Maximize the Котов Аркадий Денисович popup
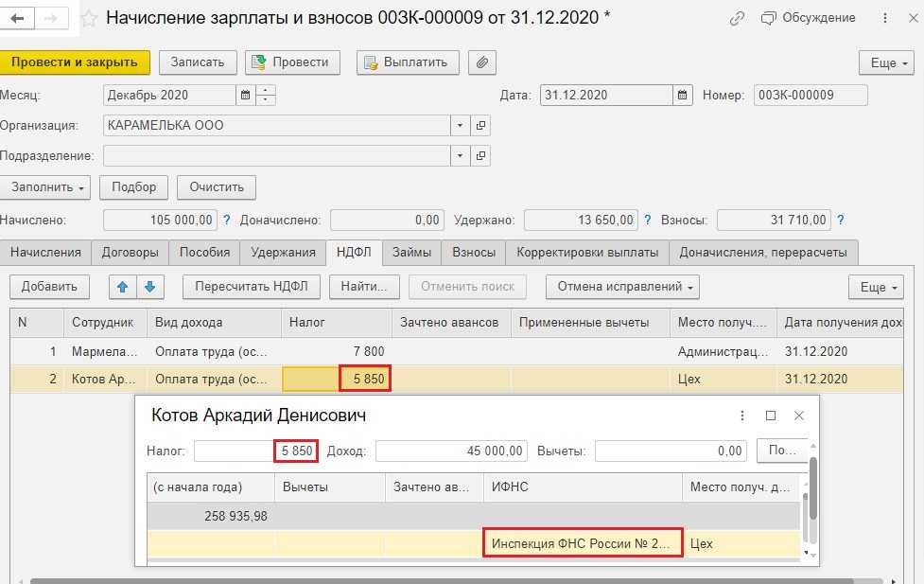The image size is (924, 584). coord(770,416)
